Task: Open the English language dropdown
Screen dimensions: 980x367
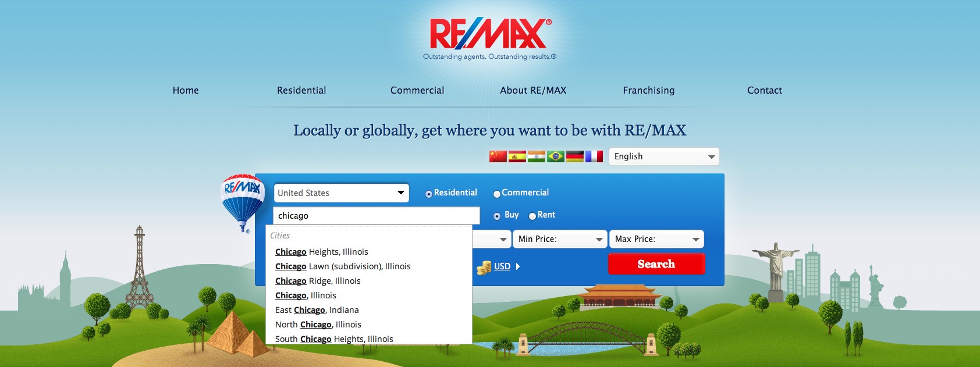Action: 664,156
